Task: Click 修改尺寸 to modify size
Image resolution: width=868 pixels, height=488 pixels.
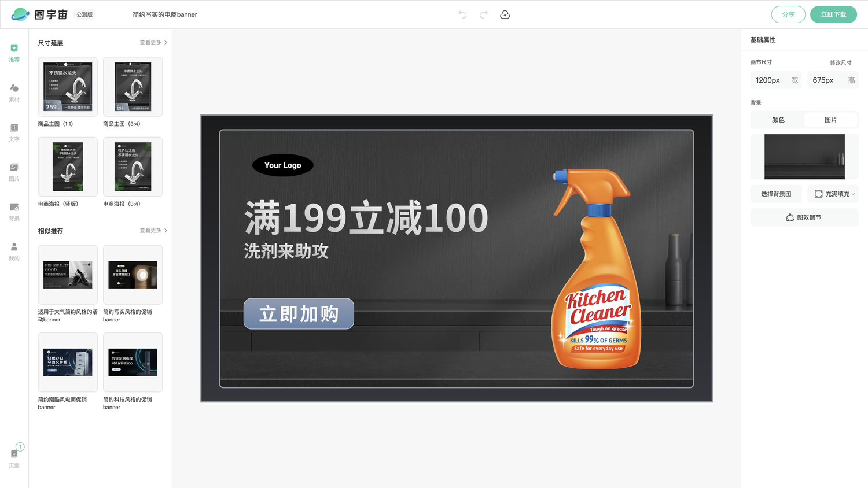Action: point(840,62)
